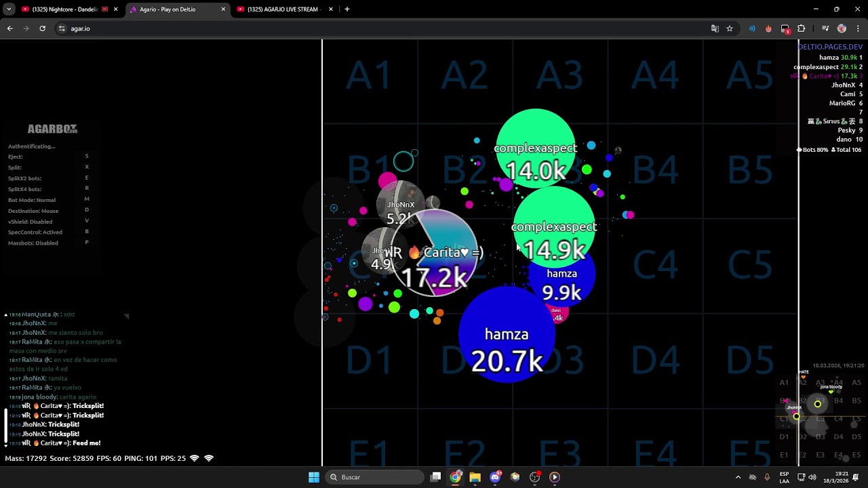This screenshot has height=488, width=868.
Task: Select MarioRG rank 6 in the leaderboard
Action: [x=846, y=104]
